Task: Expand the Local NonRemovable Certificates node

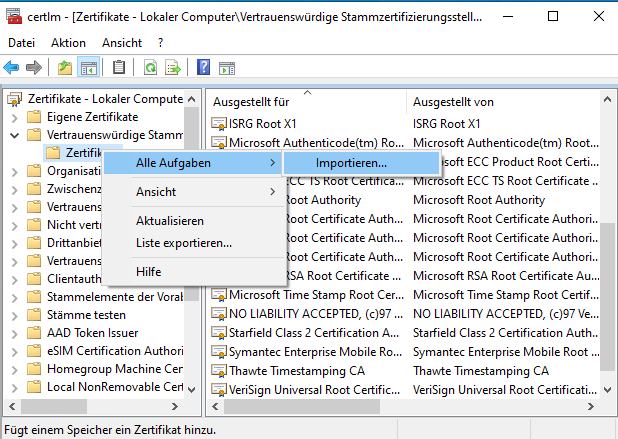Action: click(15, 388)
